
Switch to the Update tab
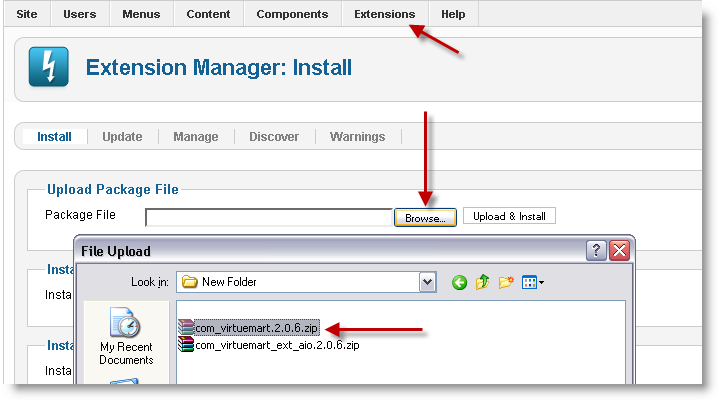122,137
